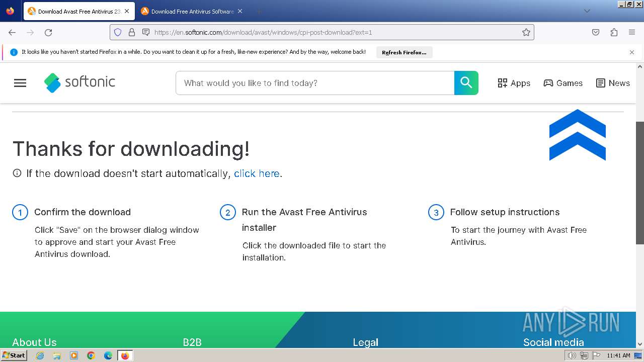This screenshot has width=644, height=362.
Task: Open the Windows Start menu
Action: pyautogui.click(x=14, y=355)
